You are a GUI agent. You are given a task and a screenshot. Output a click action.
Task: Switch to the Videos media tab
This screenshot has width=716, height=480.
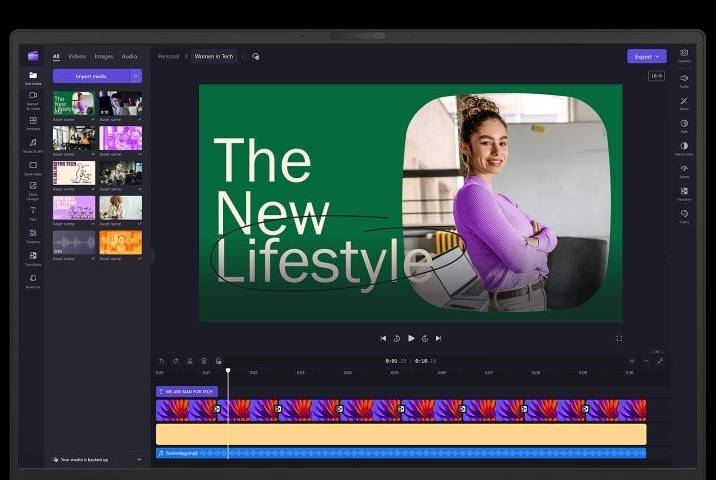[x=77, y=56]
